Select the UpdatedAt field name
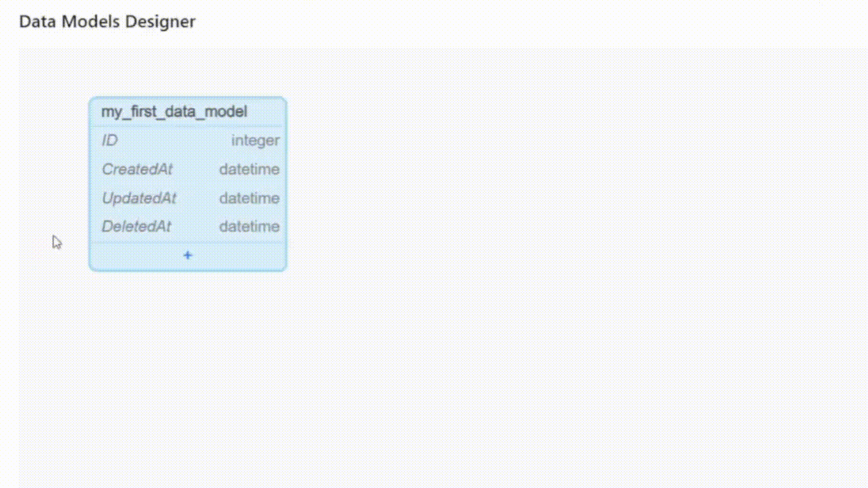 pyautogui.click(x=139, y=198)
